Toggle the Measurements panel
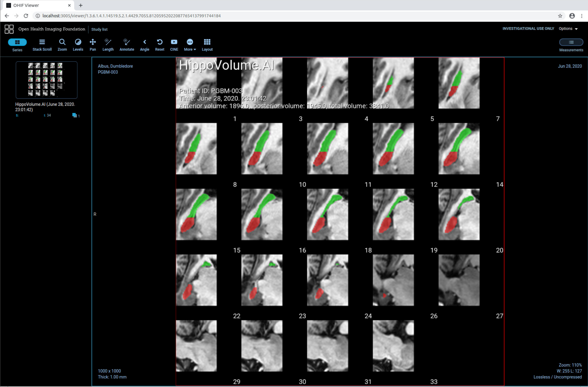This screenshot has width=588, height=387. 571,42
